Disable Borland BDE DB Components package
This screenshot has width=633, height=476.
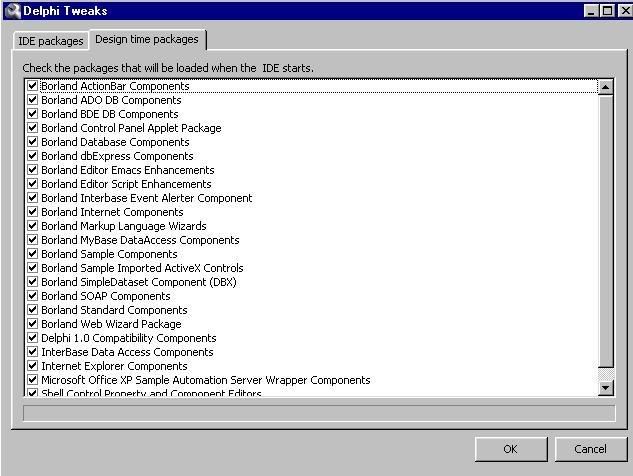33,114
